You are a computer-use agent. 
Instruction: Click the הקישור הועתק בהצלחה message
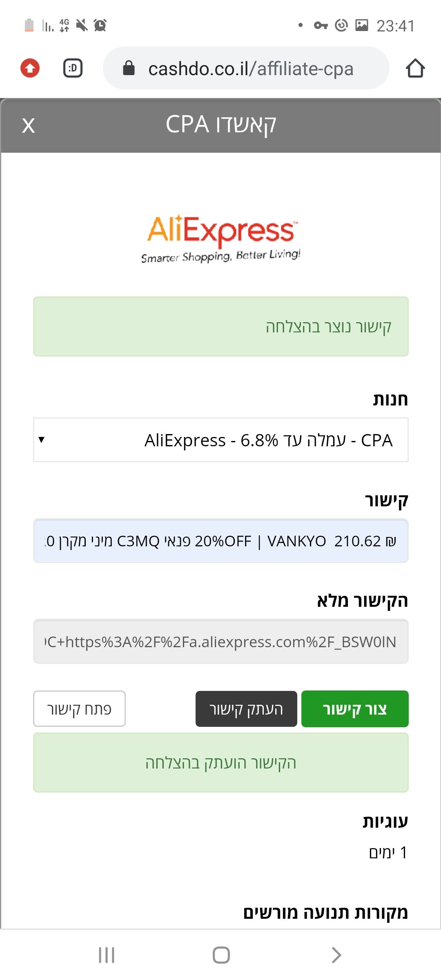[220, 763]
